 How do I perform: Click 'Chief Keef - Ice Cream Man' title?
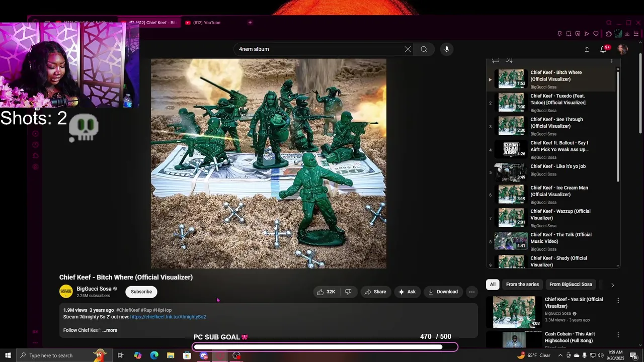[559, 191]
